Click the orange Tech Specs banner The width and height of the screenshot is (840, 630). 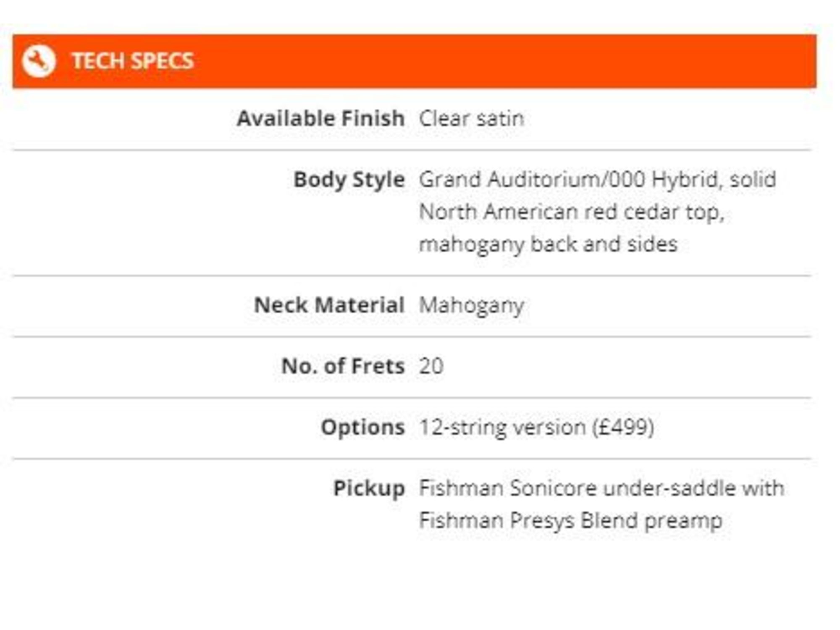(x=415, y=61)
